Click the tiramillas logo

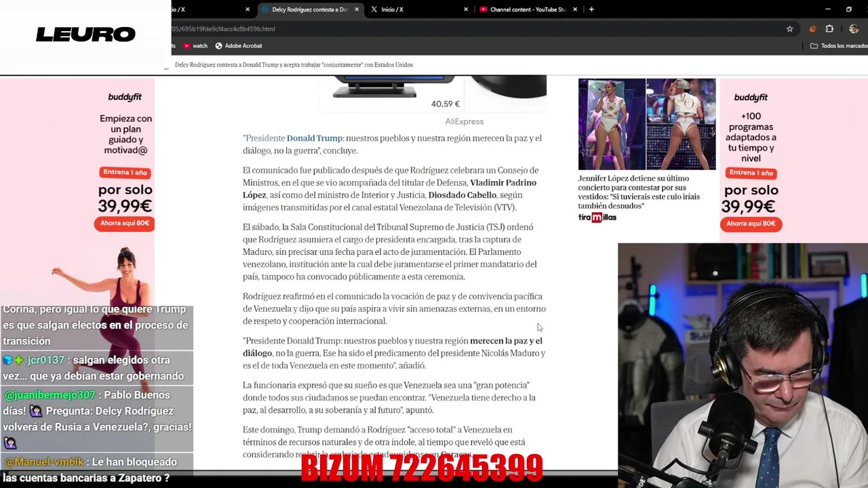pyautogui.click(x=597, y=218)
